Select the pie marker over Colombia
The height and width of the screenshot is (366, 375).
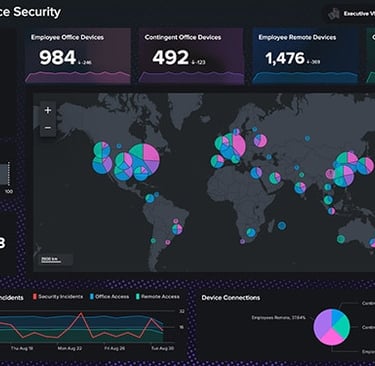click(150, 199)
